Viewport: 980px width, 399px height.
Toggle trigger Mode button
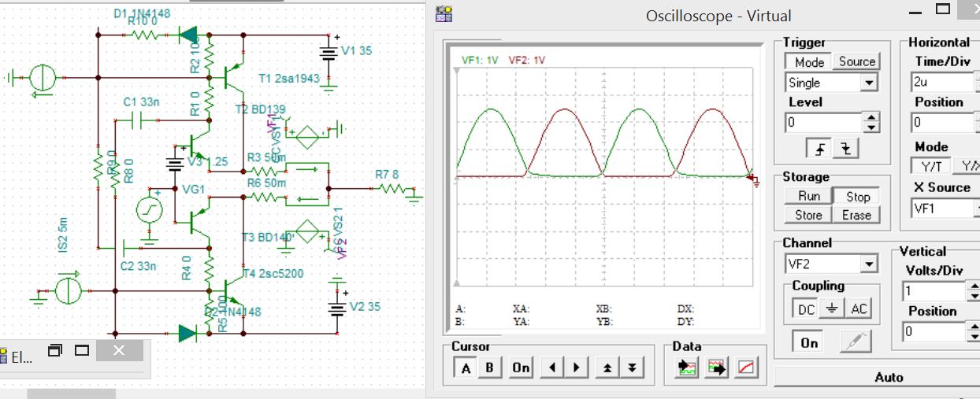[x=809, y=61]
